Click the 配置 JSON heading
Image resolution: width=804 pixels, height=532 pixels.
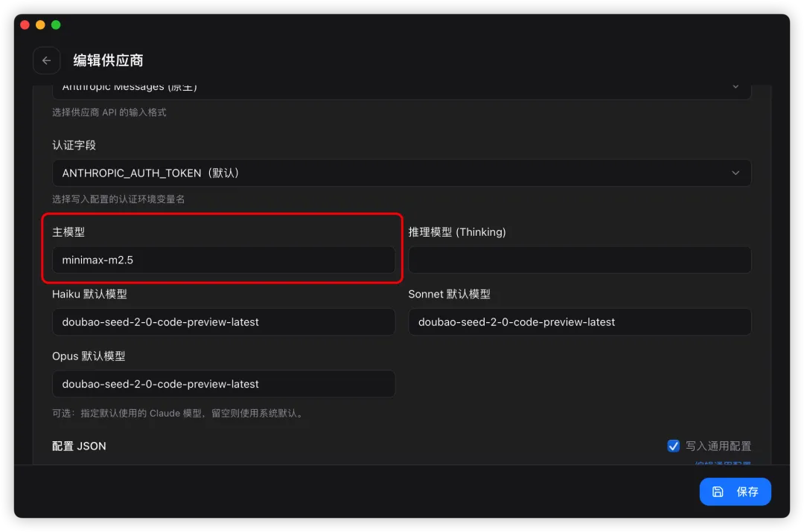tap(79, 446)
